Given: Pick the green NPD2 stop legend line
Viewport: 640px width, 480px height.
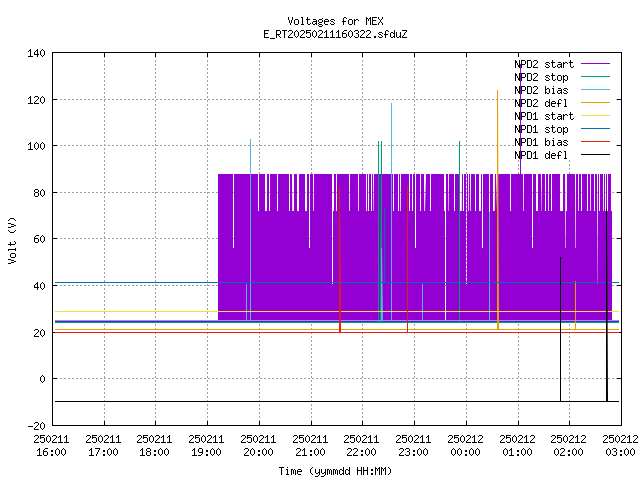Looking at the screenshot, I should pos(596,77).
